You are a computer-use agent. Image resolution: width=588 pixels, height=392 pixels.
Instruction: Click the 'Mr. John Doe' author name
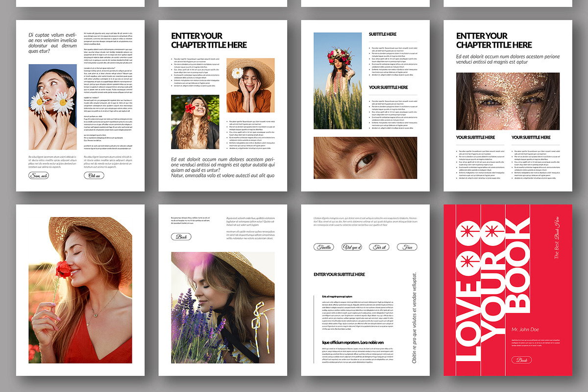[526, 329]
